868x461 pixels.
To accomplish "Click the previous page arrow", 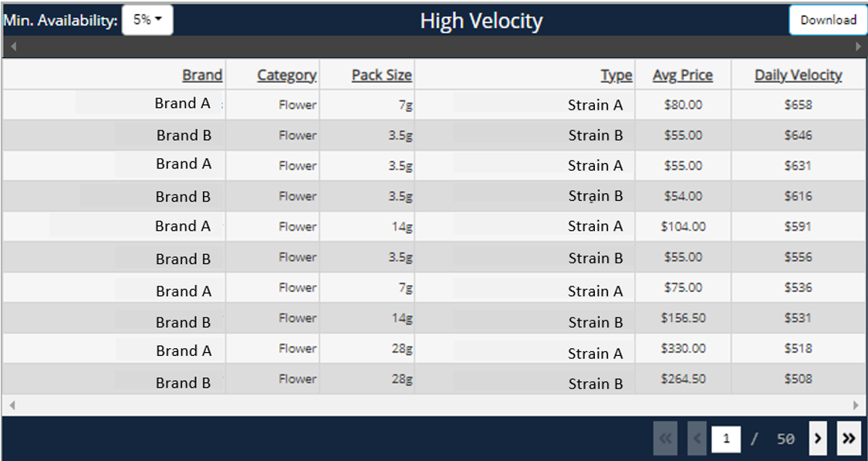I will click(695, 439).
